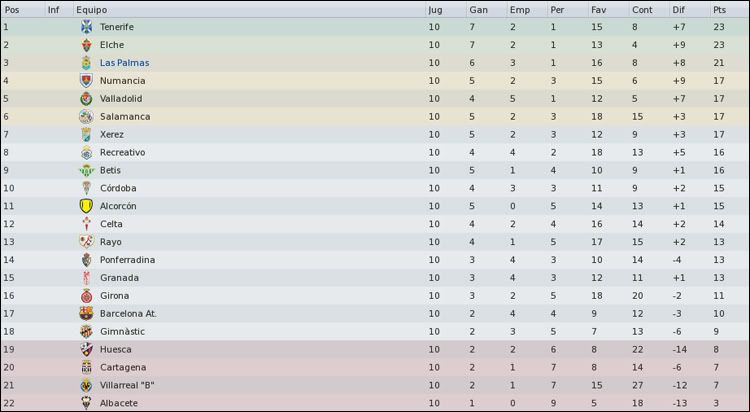Click the Girona club badge icon
750x412 pixels.
click(x=86, y=296)
